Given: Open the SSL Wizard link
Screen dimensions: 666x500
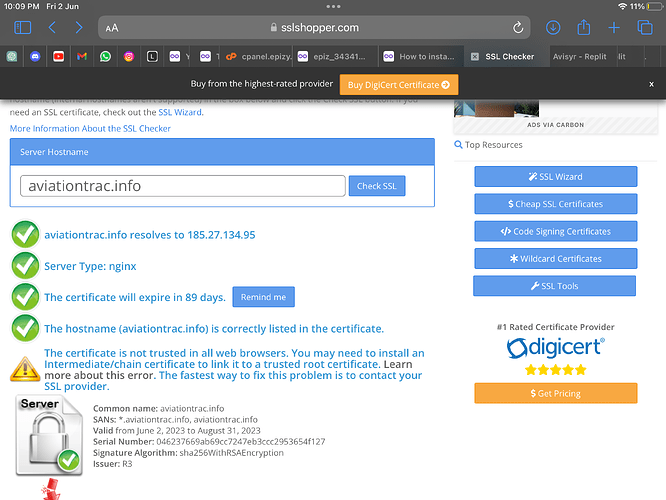Looking at the screenshot, I should tap(180, 112).
